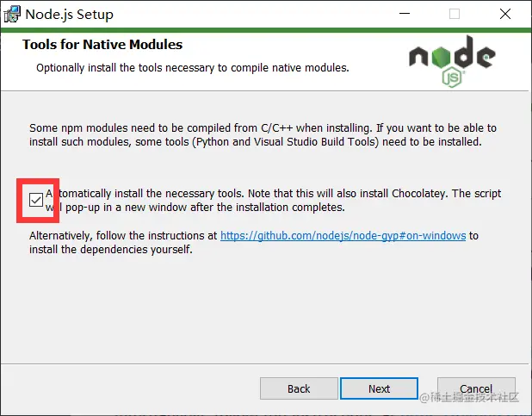Click the 'Tools for Native Modules' heading

click(x=102, y=45)
